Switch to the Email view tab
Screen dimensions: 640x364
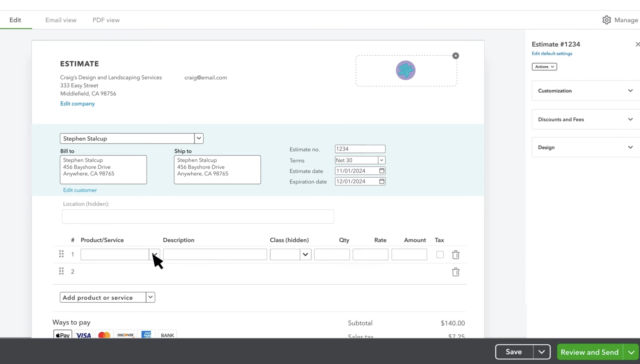point(61,20)
